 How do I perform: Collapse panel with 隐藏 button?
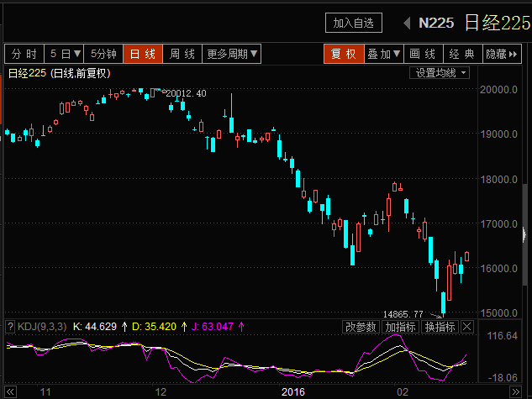(x=502, y=54)
